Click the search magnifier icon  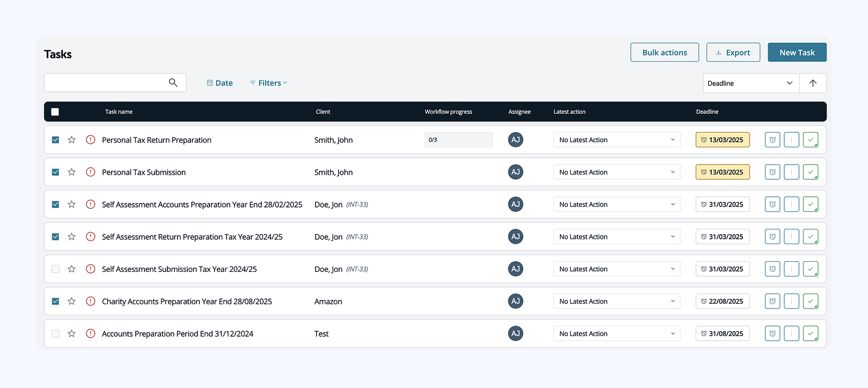tap(173, 83)
